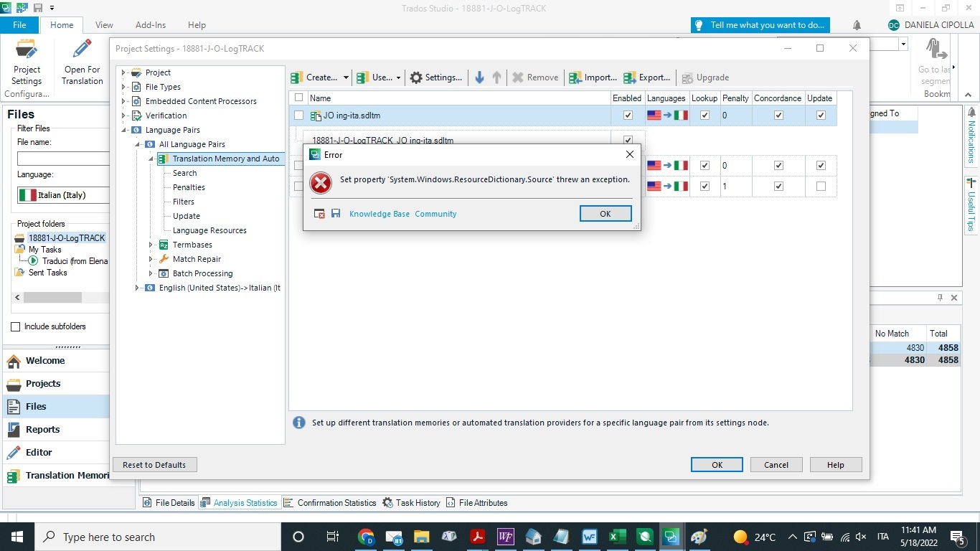
Task: Uncheck Concordance for JO ing-ita.sdltm
Action: (x=778, y=116)
